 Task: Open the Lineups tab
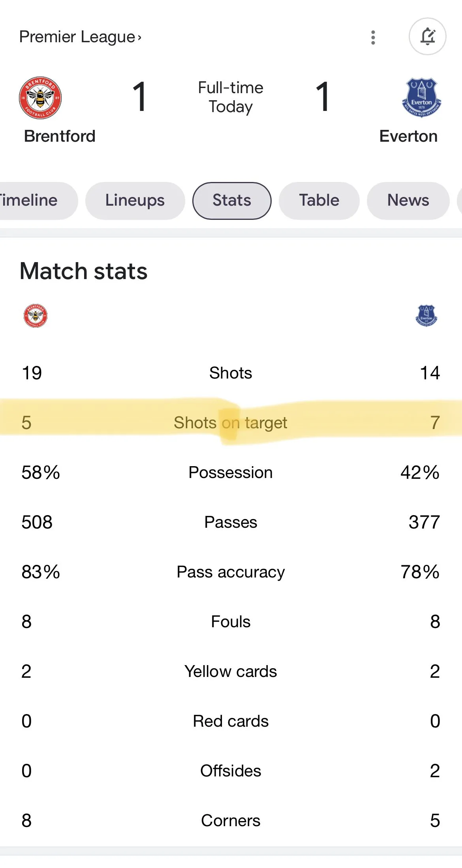[135, 201]
